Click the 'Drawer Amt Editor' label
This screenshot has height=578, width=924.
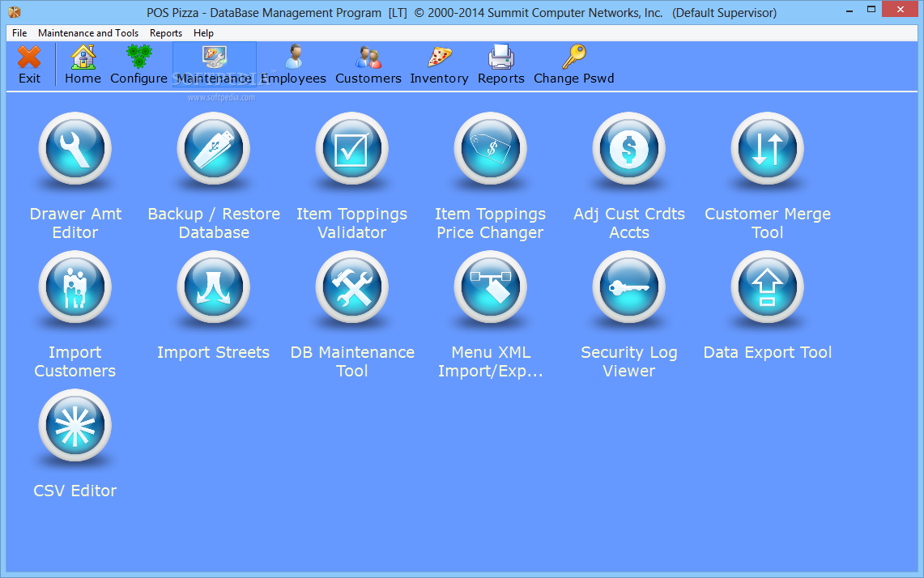pos(75,223)
